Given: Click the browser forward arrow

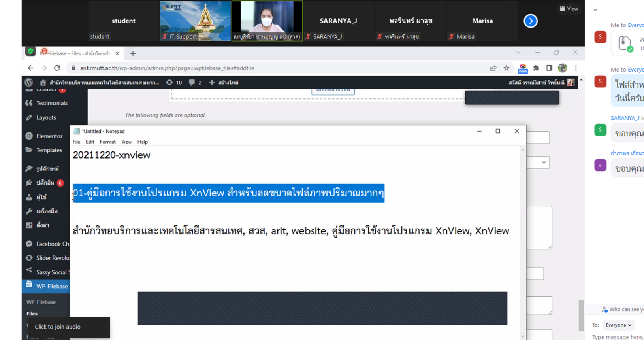Looking at the screenshot, I should pyautogui.click(x=43, y=68).
